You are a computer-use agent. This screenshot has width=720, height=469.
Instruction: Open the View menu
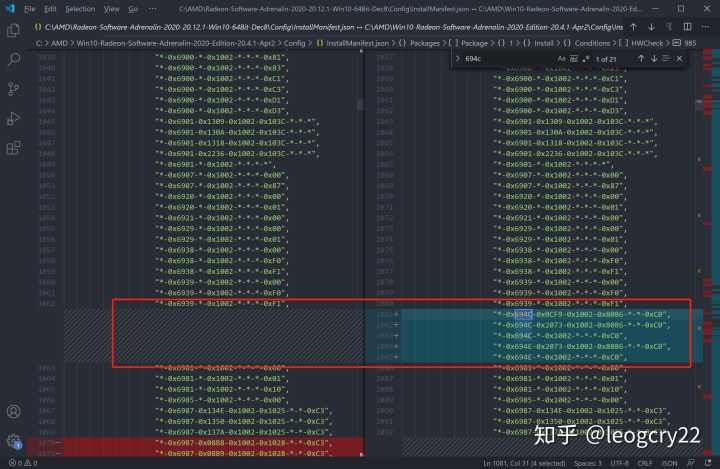tap(111, 9)
